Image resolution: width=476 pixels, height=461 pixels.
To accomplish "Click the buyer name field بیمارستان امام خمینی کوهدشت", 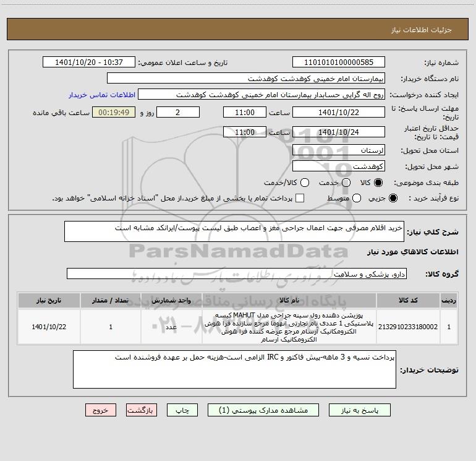I will coord(246,79).
